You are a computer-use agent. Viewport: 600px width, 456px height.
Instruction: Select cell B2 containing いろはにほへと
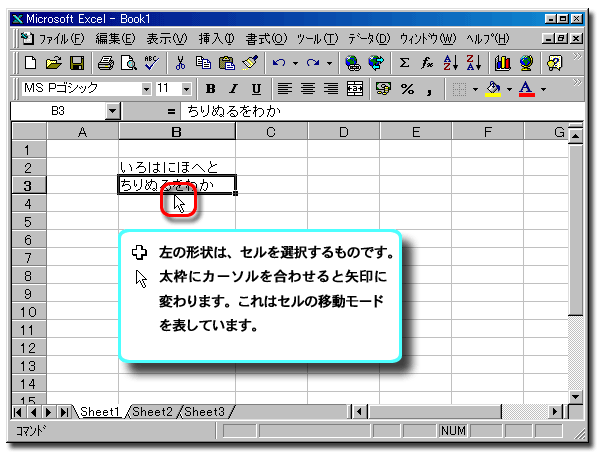[177, 167]
